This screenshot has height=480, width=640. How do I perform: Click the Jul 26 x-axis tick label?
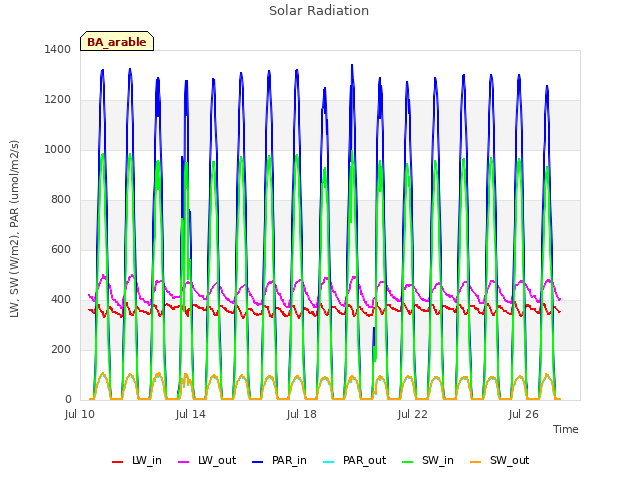pos(524,414)
